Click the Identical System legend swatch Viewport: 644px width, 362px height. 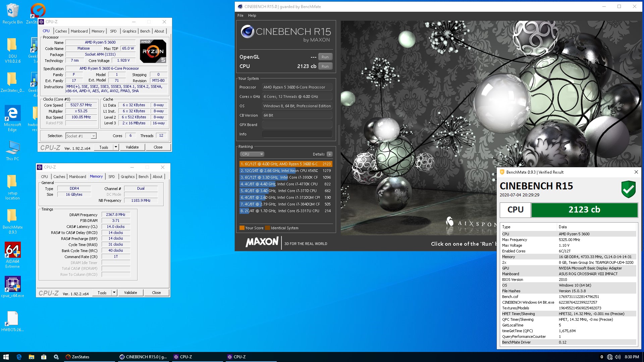coord(267,228)
